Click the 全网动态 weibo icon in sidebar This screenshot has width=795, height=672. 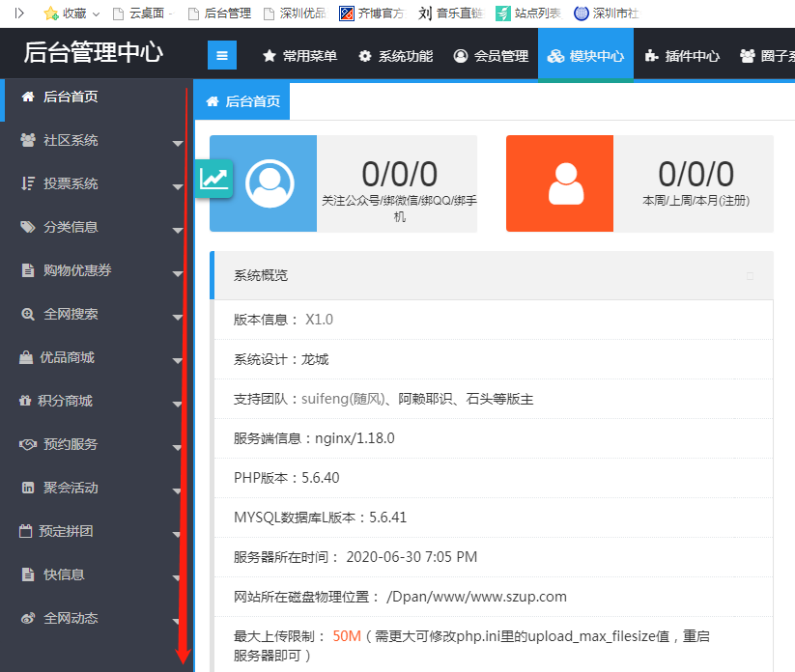(x=27, y=618)
